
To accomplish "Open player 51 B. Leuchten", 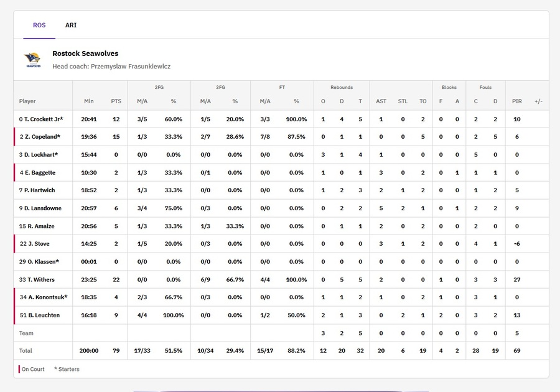I will coord(40,315).
